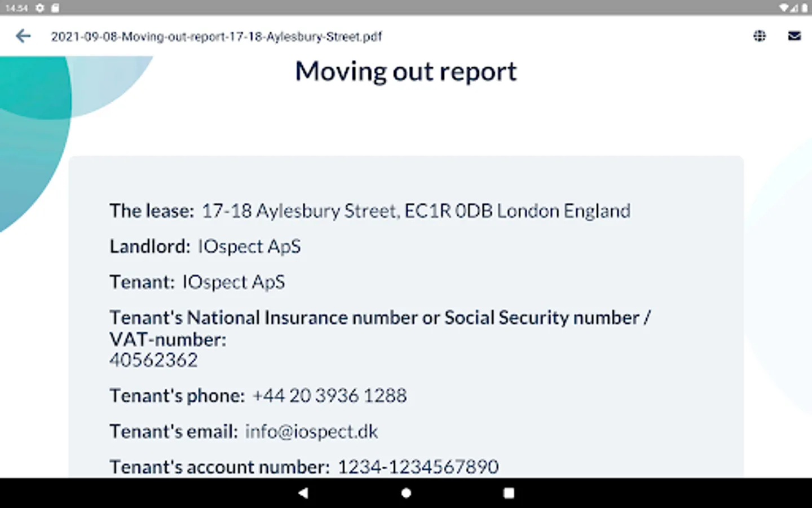Open the globe language icon
This screenshot has height=508, width=812.
(x=760, y=36)
